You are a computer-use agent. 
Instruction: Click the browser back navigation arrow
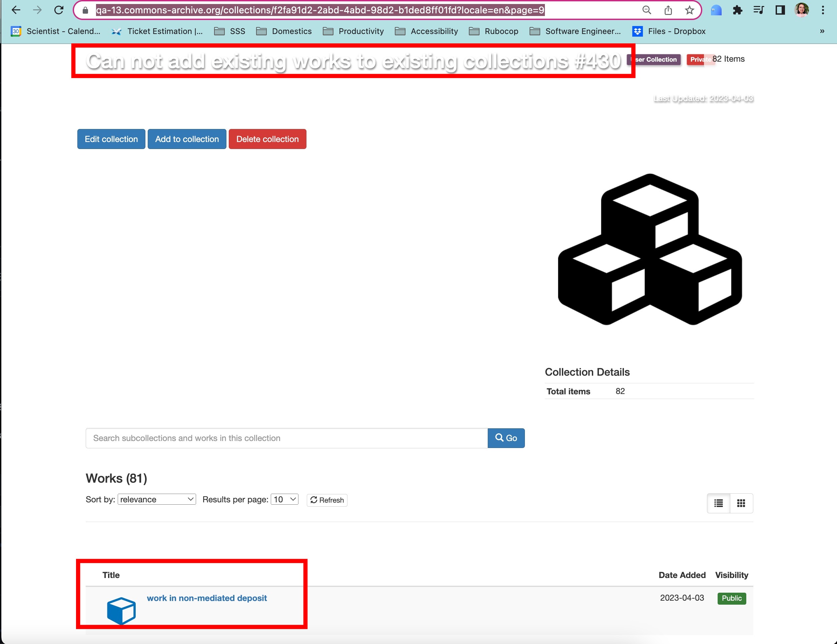point(16,10)
